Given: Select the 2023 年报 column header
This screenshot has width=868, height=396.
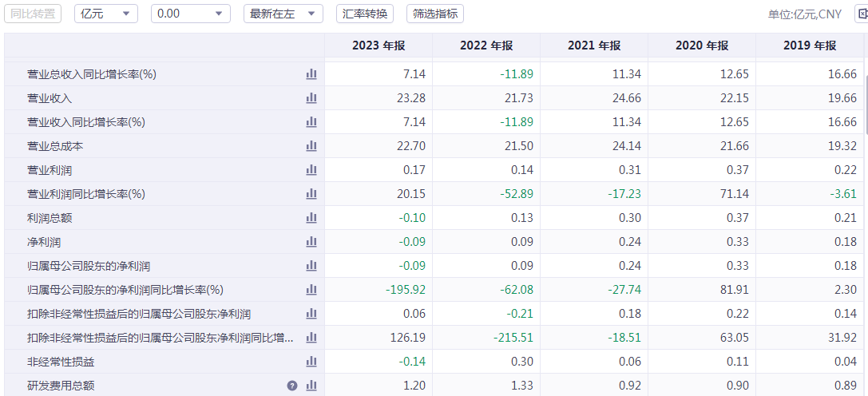Looking at the screenshot, I should 378,46.
